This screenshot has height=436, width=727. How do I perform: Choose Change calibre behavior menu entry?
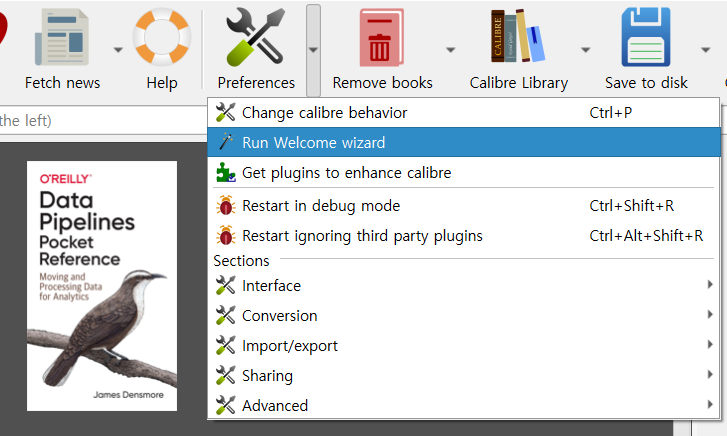464,113
